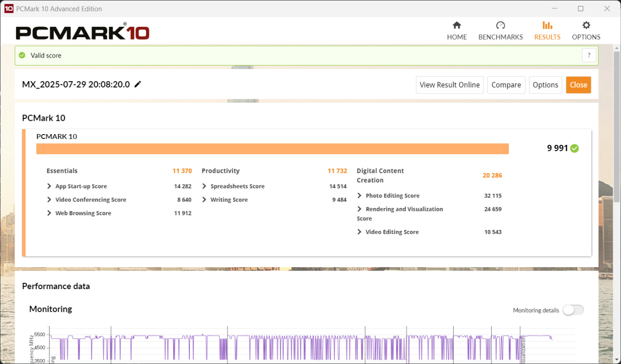
Task: Click the Productivity score 11 732
Action: pyautogui.click(x=337, y=171)
